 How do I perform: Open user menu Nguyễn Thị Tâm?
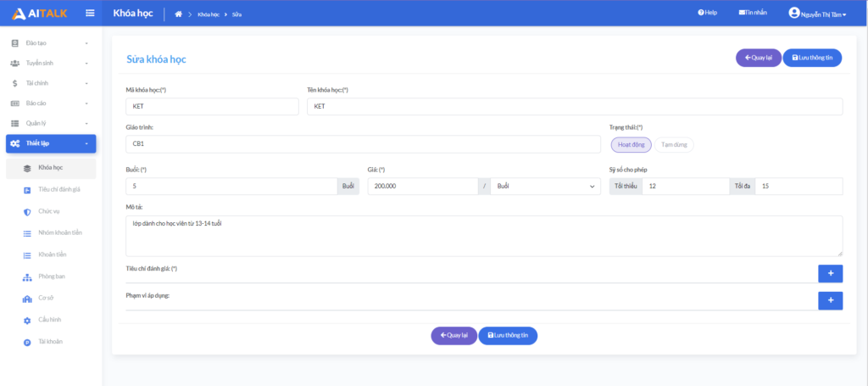tap(817, 14)
